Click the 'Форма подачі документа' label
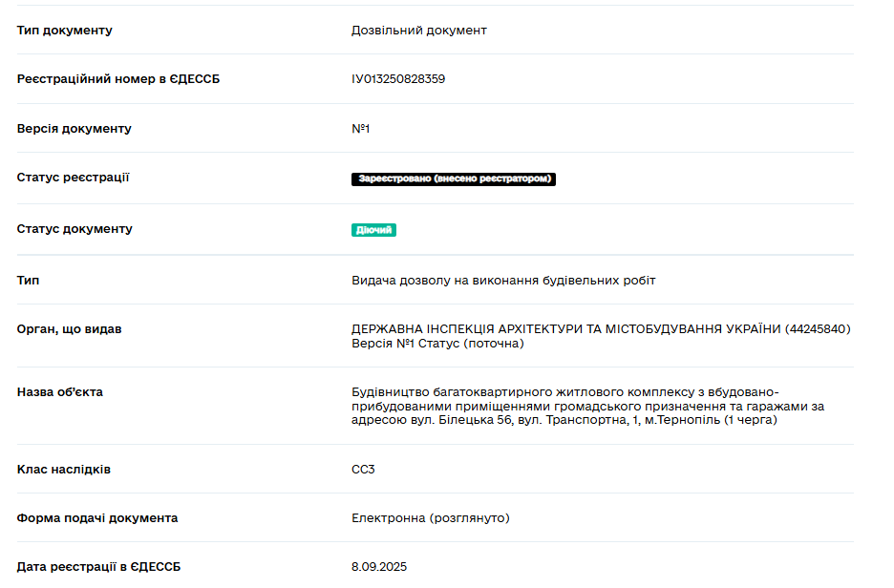 click(x=96, y=518)
